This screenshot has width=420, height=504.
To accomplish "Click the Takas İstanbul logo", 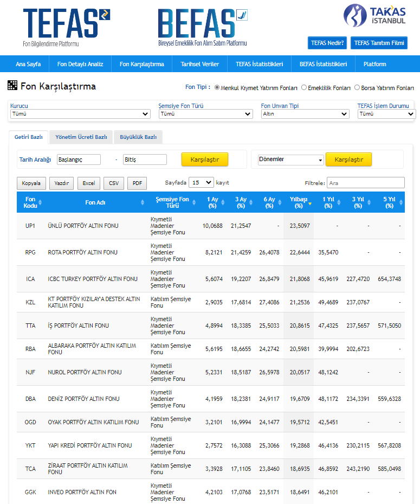I will [374, 15].
